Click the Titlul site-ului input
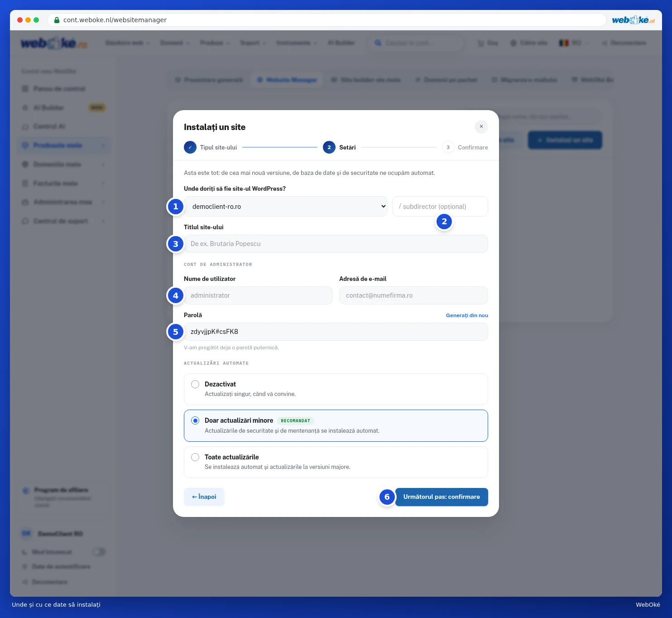Image resolution: width=672 pixels, height=618 pixels. click(336, 244)
